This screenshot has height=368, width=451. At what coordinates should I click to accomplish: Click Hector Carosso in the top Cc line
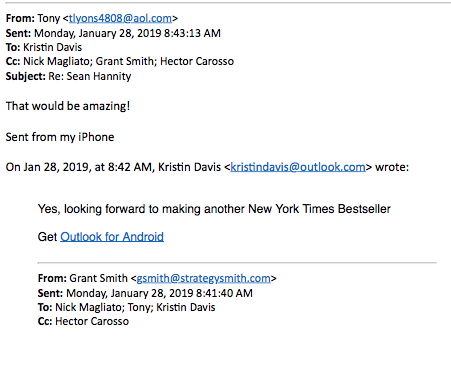pos(197,61)
